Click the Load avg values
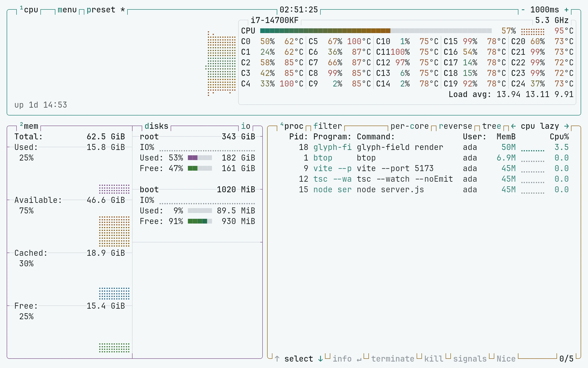This screenshot has height=368, width=588. 535,94
